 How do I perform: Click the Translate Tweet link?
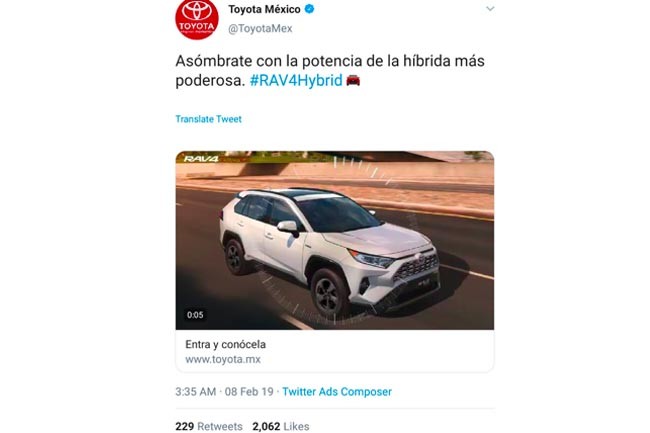click(209, 119)
